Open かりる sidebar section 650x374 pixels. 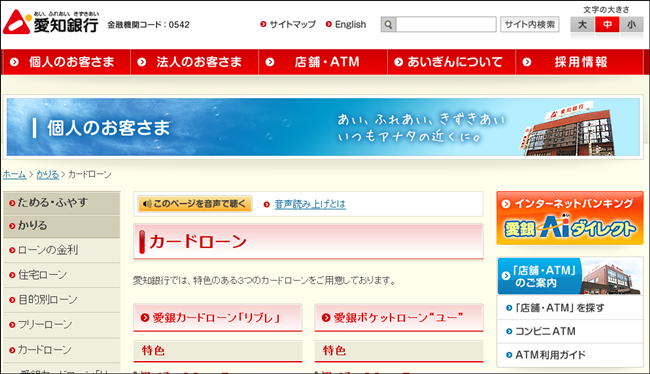tap(62, 226)
